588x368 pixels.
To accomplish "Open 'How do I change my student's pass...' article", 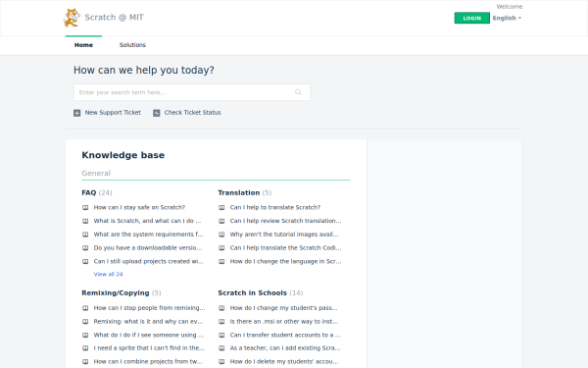I will tap(284, 308).
